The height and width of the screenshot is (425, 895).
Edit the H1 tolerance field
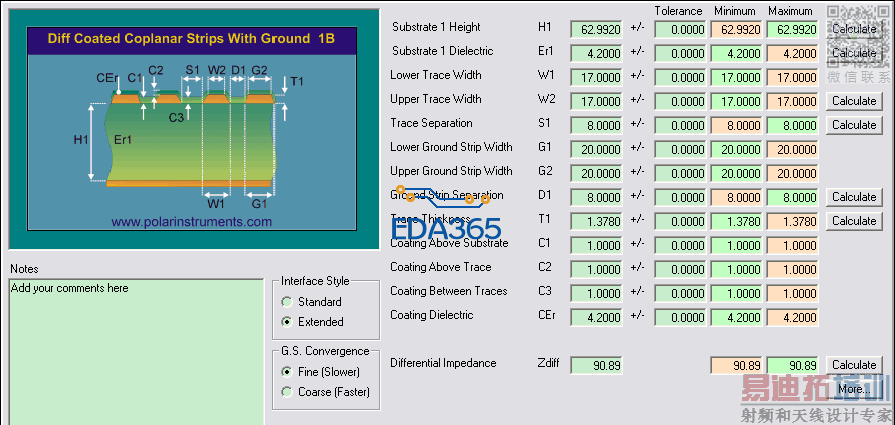point(680,30)
